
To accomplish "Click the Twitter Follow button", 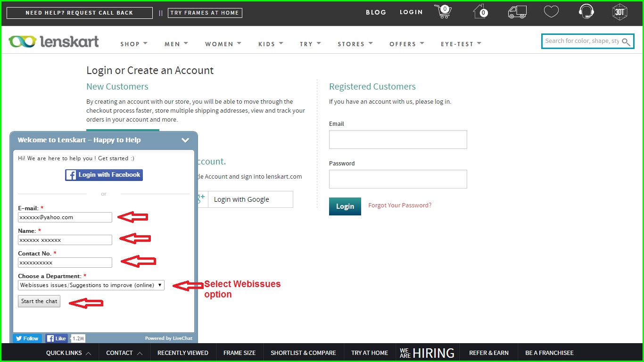I will [x=27, y=338].
